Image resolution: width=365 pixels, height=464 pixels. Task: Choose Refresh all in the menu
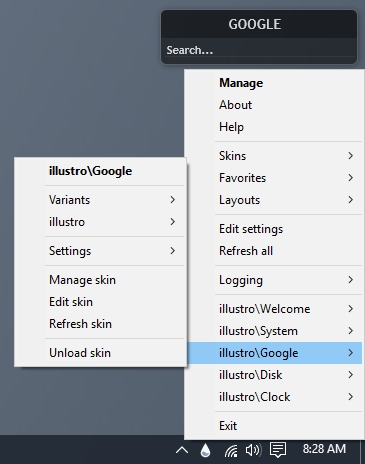(274, 251)
